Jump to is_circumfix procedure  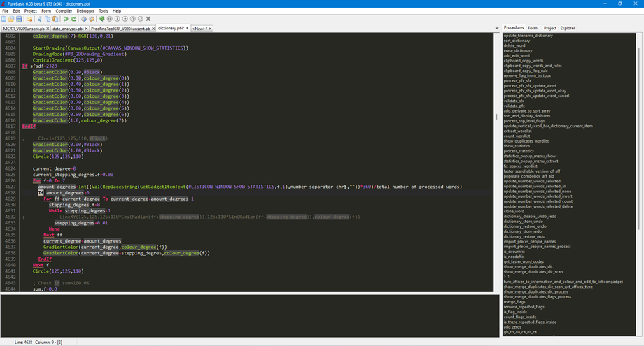514,252
